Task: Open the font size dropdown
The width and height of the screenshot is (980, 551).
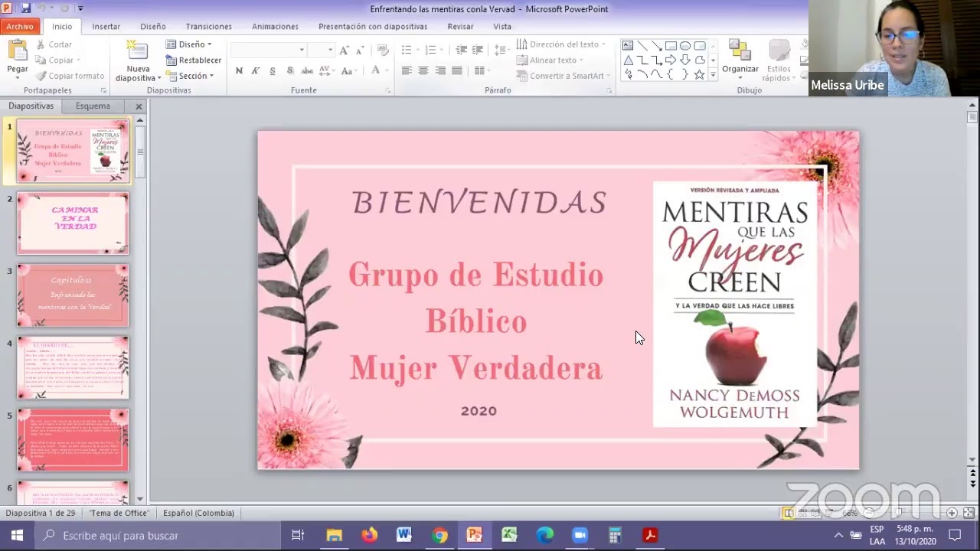Action: pos(330,50)
